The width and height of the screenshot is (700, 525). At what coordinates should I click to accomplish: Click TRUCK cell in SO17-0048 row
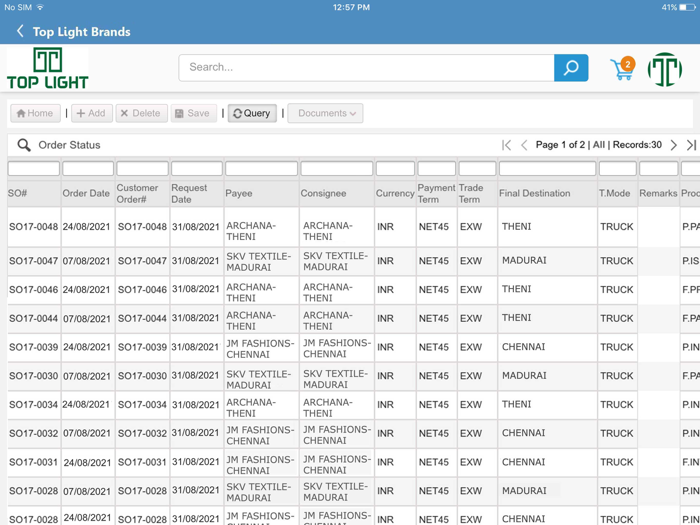[x=617, y=227]
